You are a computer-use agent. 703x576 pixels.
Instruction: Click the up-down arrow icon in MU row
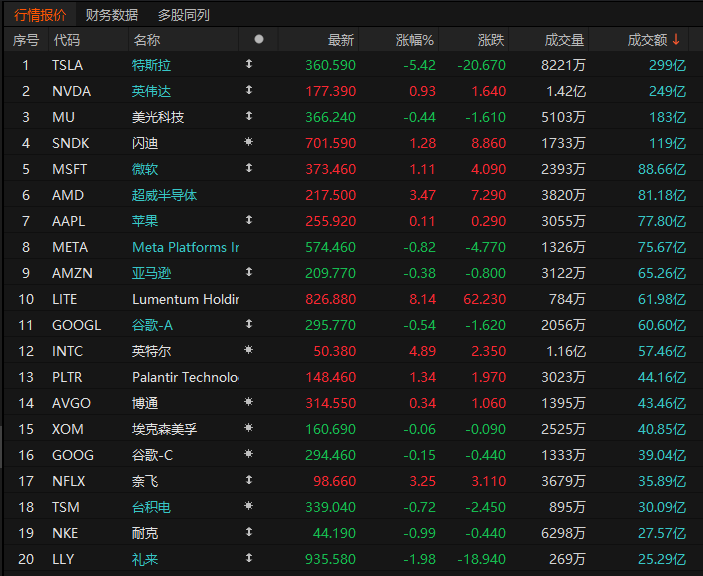[249, 116]
